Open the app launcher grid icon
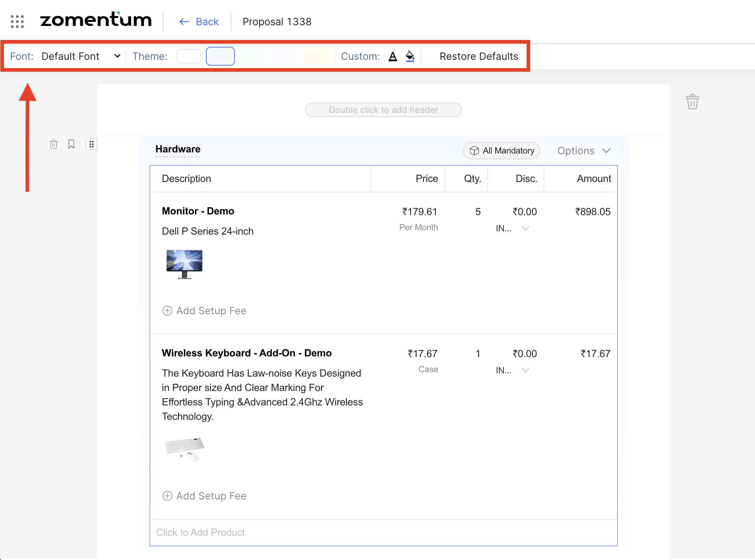This screenshot has height=560, width=755. (17, 22)
